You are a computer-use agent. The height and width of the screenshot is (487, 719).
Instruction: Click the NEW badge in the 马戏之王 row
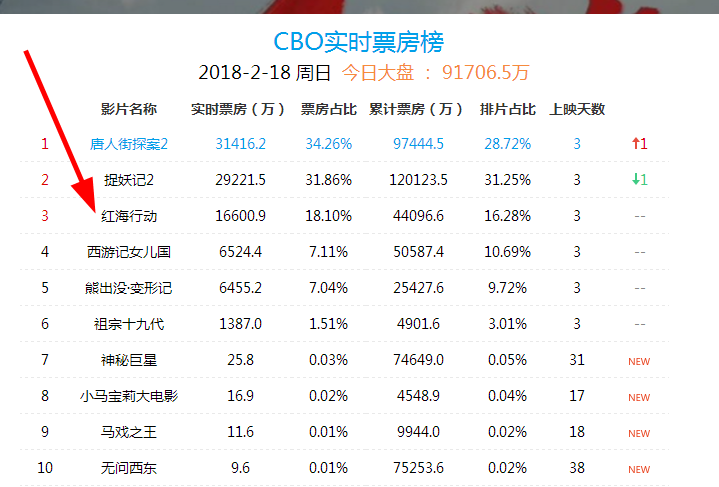tap(639, 433)
